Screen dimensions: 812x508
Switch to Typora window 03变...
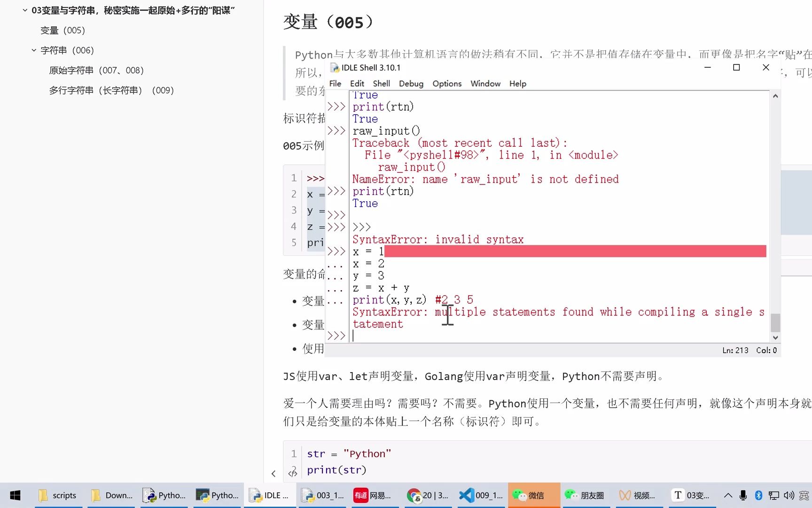coord(692,495)
